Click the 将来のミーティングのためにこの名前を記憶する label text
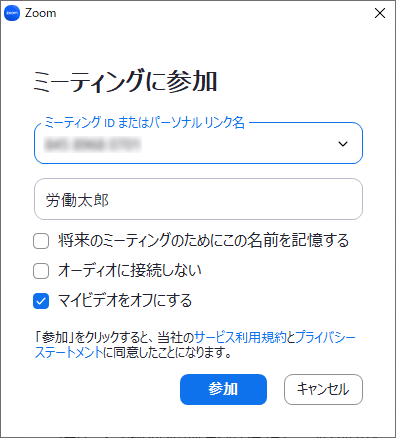This screenshot has width=396, height=438. coord(203,240)
